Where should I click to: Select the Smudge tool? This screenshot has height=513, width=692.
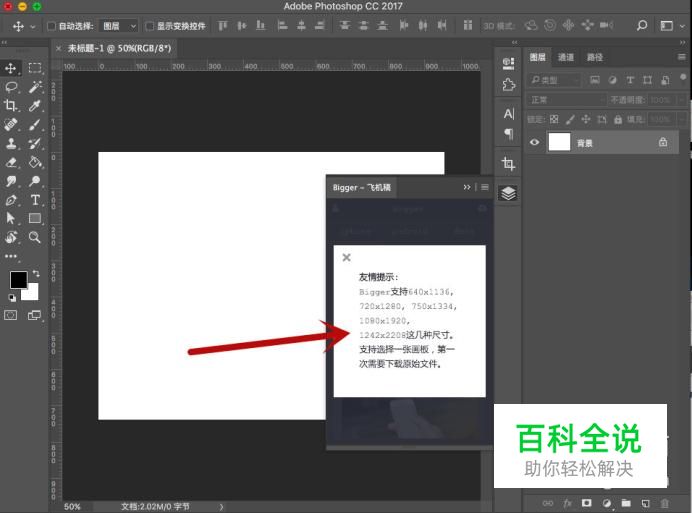point(11,181)
